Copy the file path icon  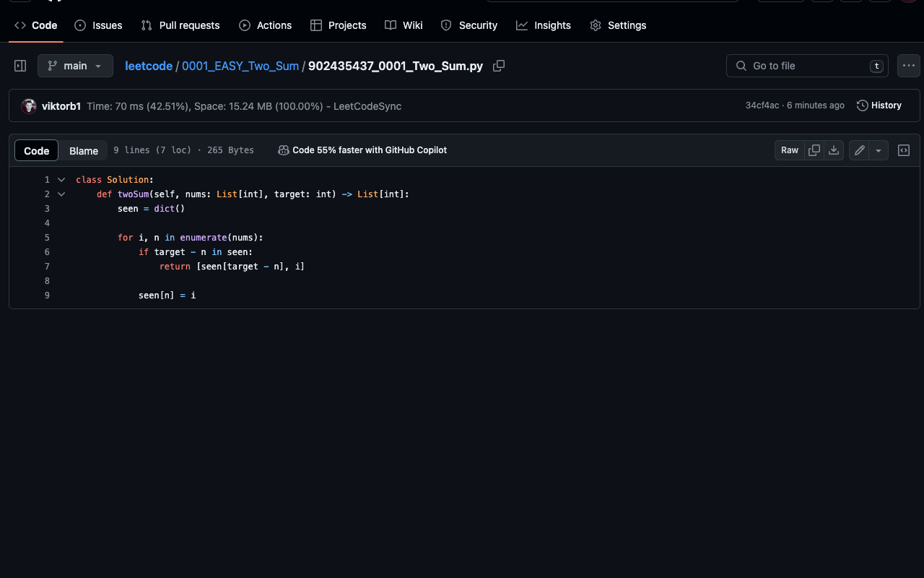498,65
